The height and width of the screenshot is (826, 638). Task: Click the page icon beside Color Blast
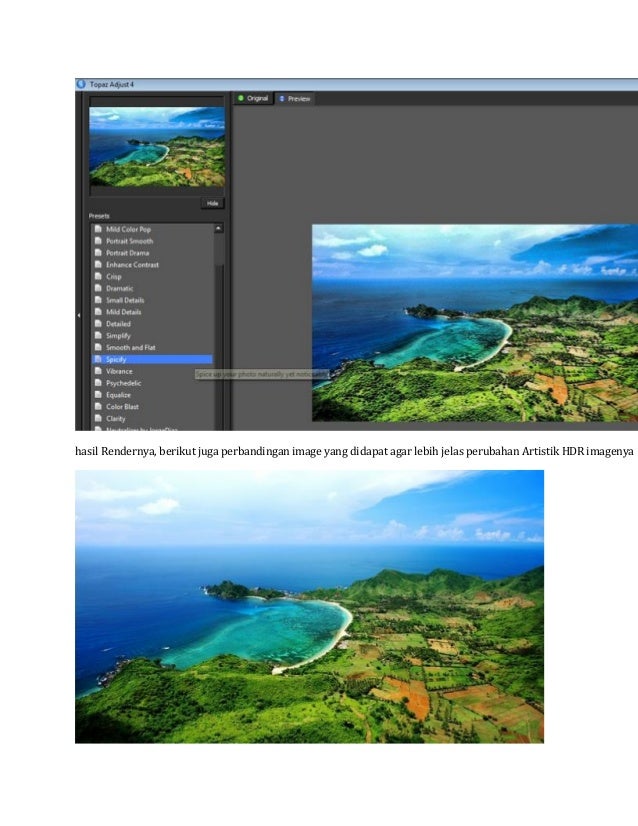[x=98, y=406]
